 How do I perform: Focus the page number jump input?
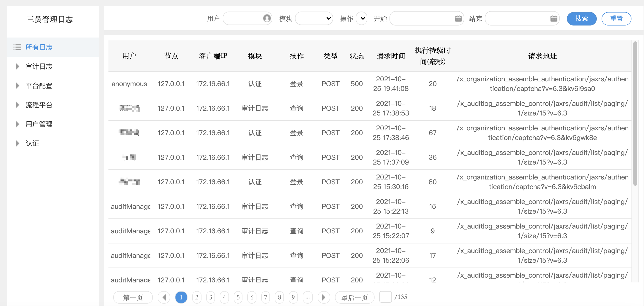pyautogui.click(x=385, y=297)
